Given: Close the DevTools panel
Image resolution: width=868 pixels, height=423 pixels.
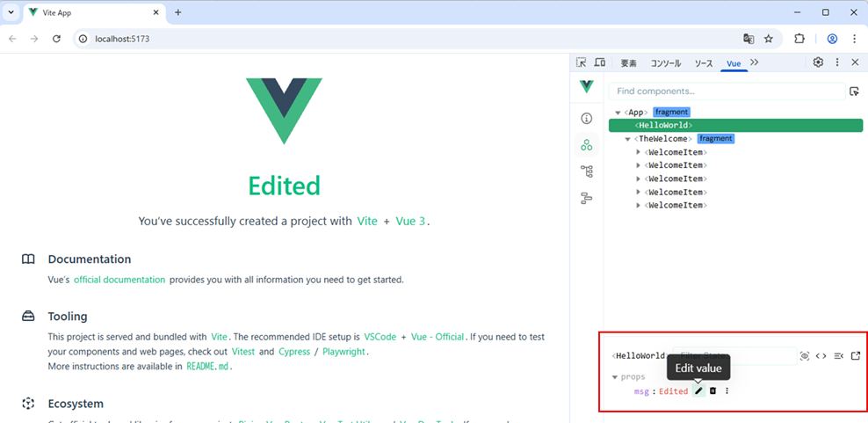Looking at the screenshot, I should (855, 62).
